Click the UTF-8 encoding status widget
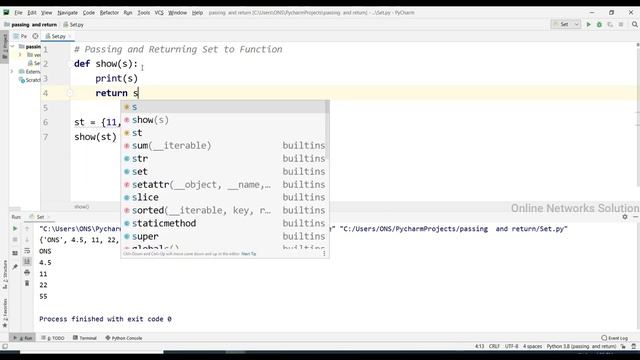 pyautogui.click(x=511, y=347)
